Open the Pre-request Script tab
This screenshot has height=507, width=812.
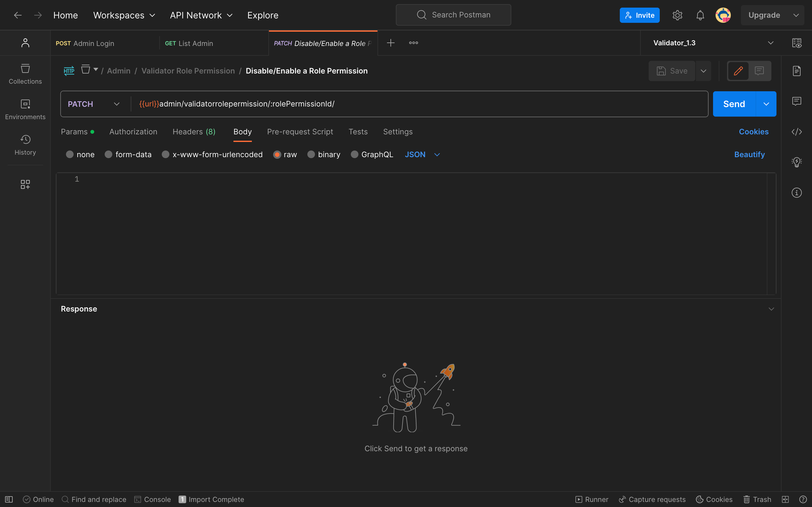[x=300, y=132]
